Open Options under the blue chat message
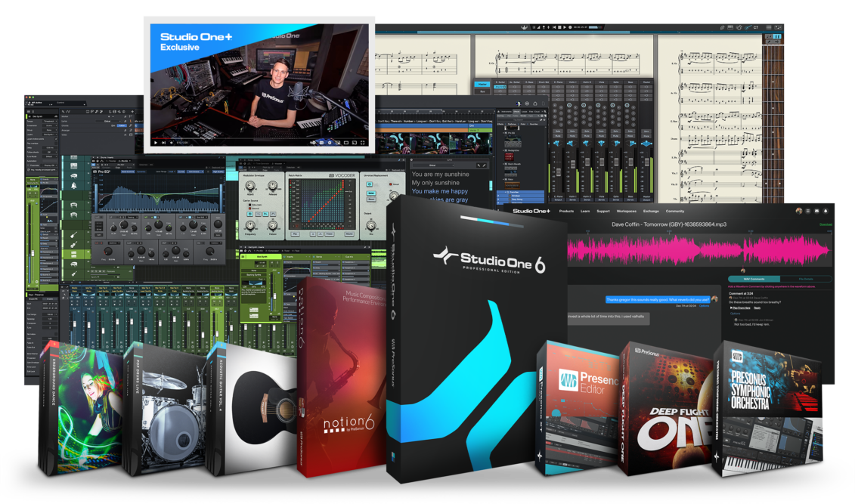This screenshot has width=855, height=504. (x=705, y=306)
